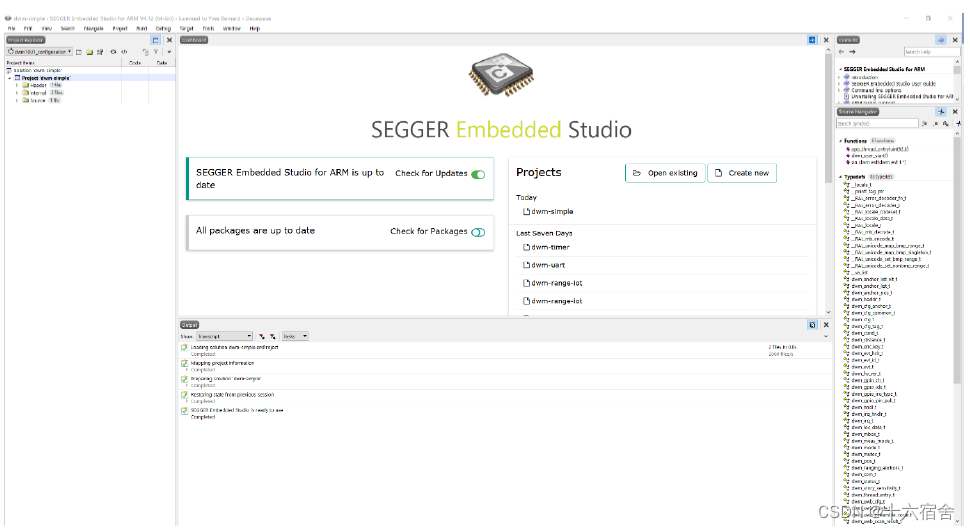970x530 pixels.
Task: Collapse SEGGER Embedded Studio for ARM help node
Action: (840, 69)
